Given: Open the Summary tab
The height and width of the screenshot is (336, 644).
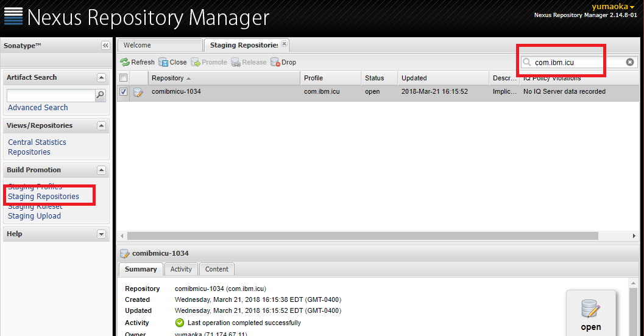Looking at the screenshot, I should 141,269.
